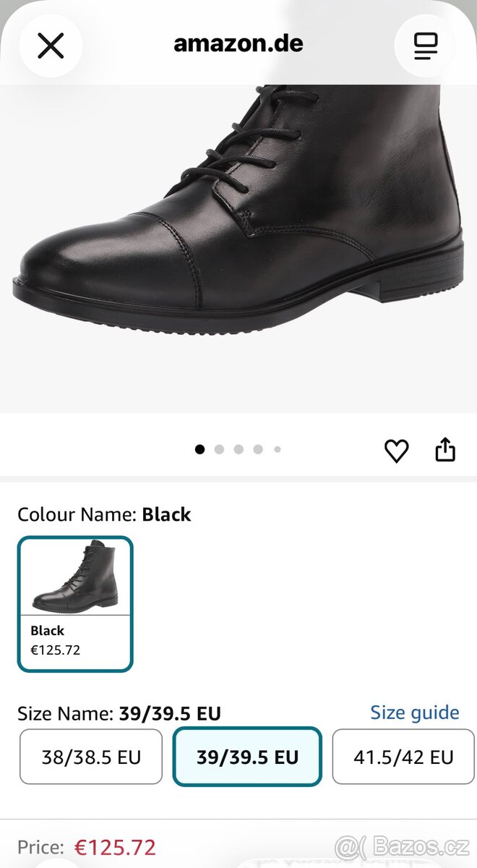This screenshot has height=868, width=477.
Task: Jump to the second image carousel dot
Action: 219,449
